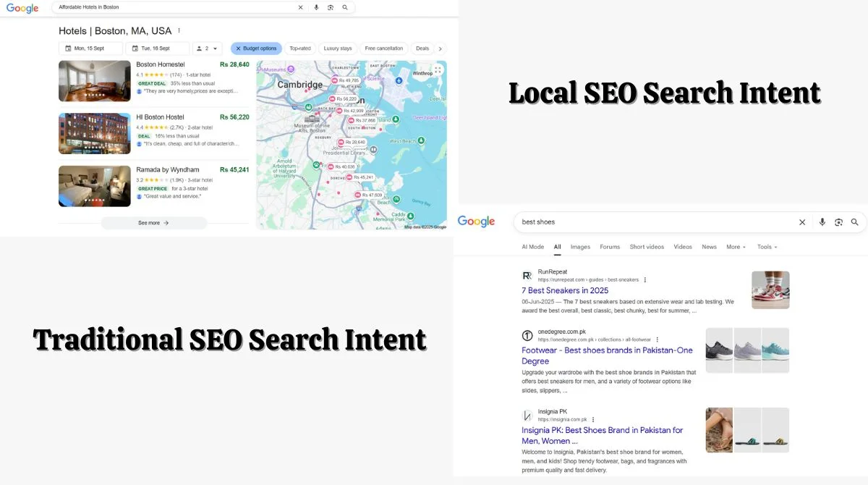The height and width of the screenshot is (485, 868).
Task: Expand the Tools dropdown on best shoes page
Action: (767, 247)
